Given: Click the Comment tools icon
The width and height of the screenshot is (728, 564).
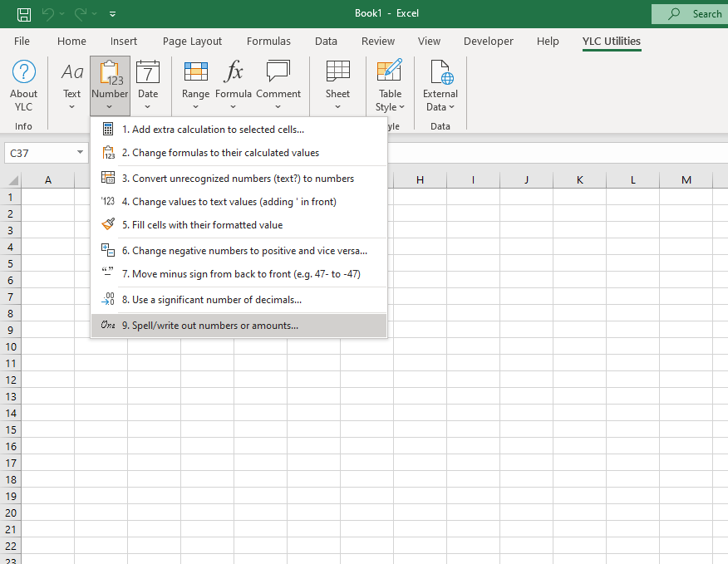Looking at the screenshot, I should [278, 73].
